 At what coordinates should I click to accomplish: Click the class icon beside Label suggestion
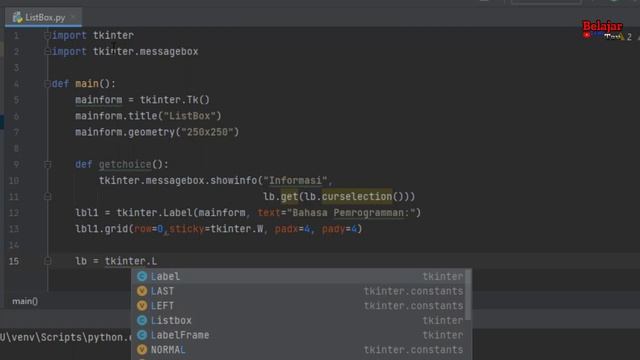pos(142,276)
